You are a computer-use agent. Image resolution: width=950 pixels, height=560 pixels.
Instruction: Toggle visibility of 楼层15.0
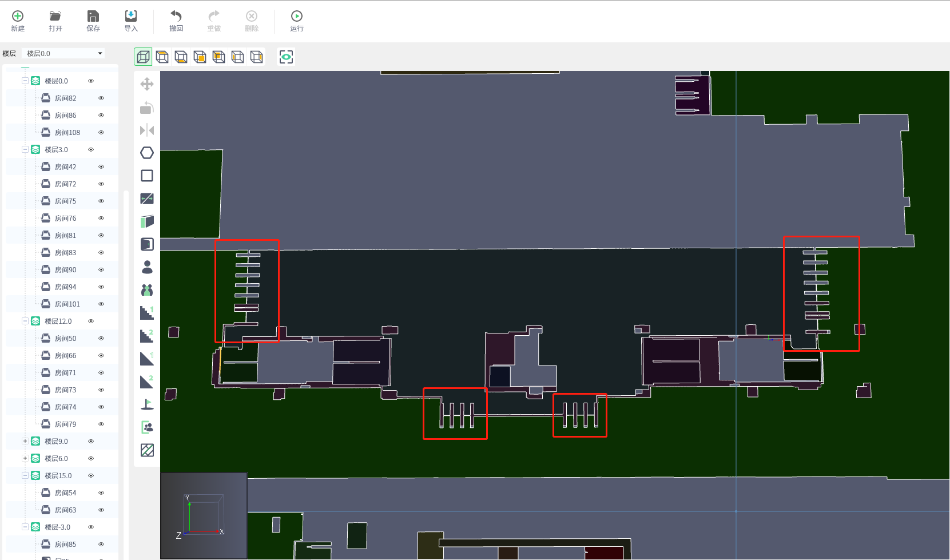pos(91,476)
